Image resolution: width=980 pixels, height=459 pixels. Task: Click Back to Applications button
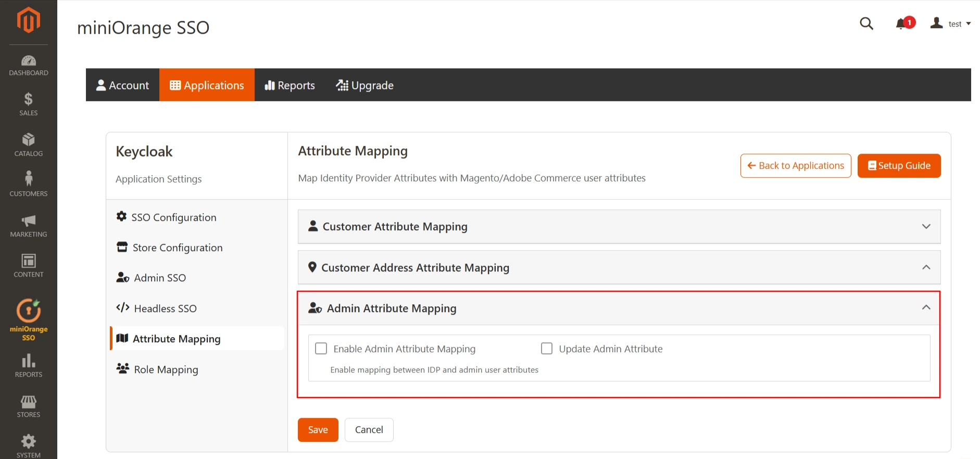796,166
